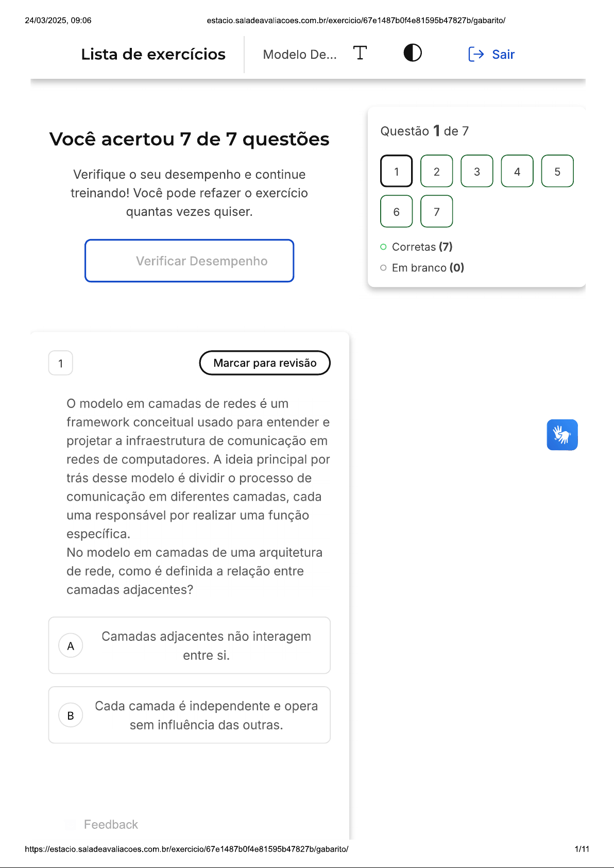
Task: Click the question number 1 badge
Action: (61, 363)
